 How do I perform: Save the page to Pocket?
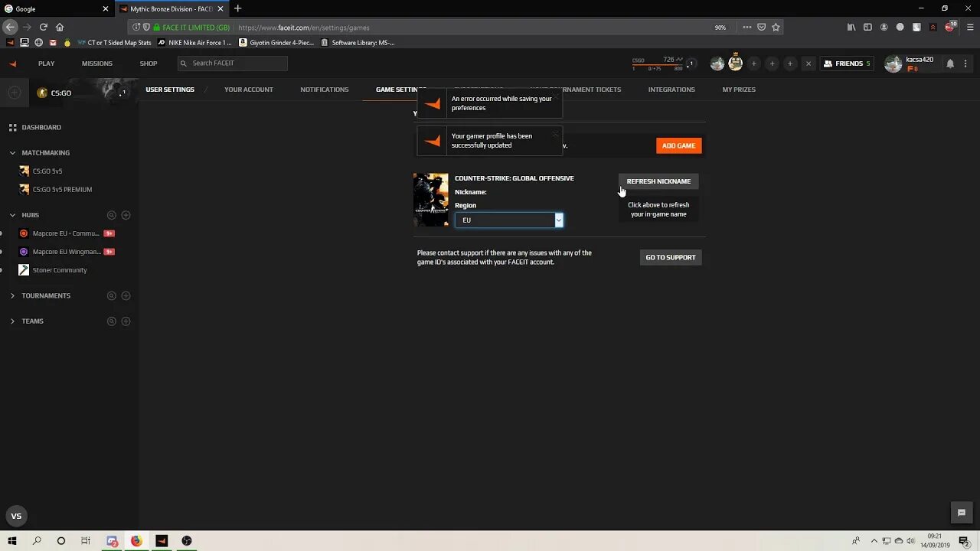(x=761, y=27)
